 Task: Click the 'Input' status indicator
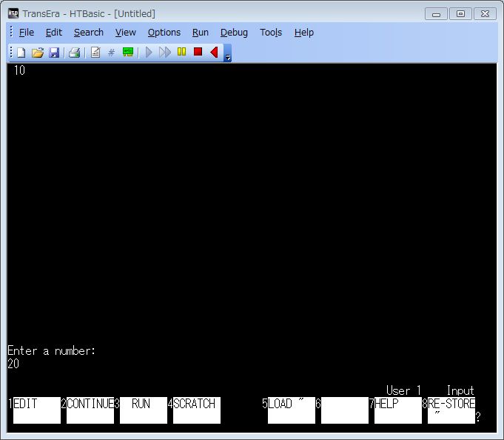(x=460, y=390)
